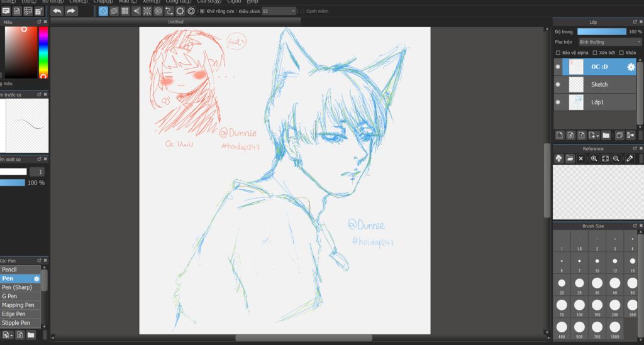Zoom out the Reference panel

click(616, 158)
